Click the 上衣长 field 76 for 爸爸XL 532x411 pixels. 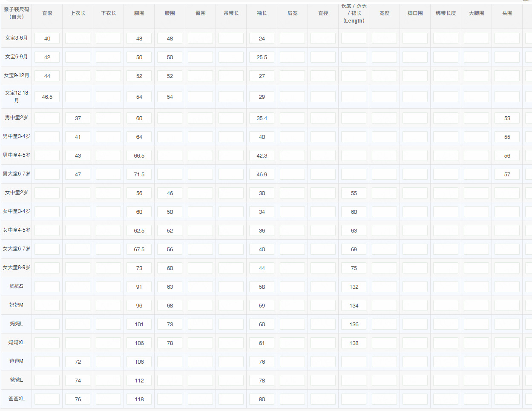pyautogui.click(x=78, y=399)
